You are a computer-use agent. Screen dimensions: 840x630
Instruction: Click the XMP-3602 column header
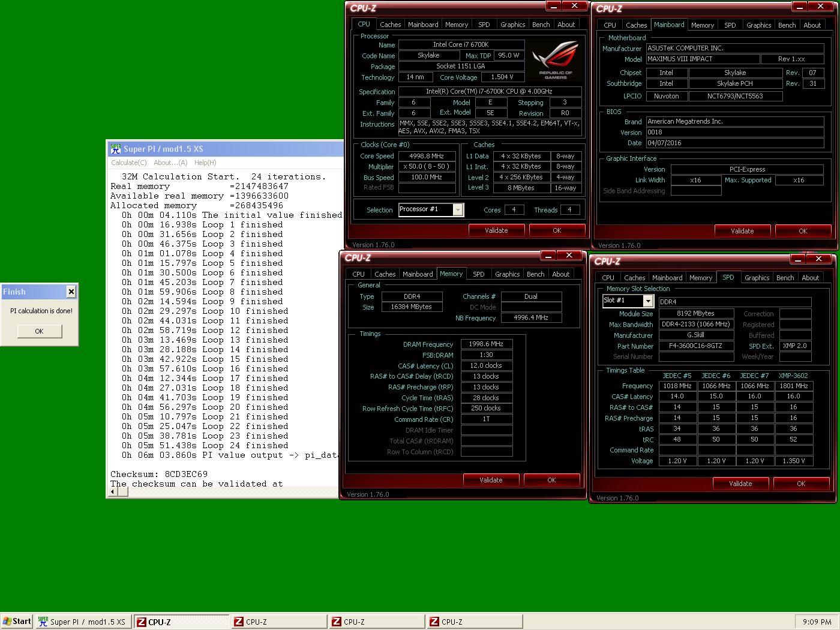793,376
